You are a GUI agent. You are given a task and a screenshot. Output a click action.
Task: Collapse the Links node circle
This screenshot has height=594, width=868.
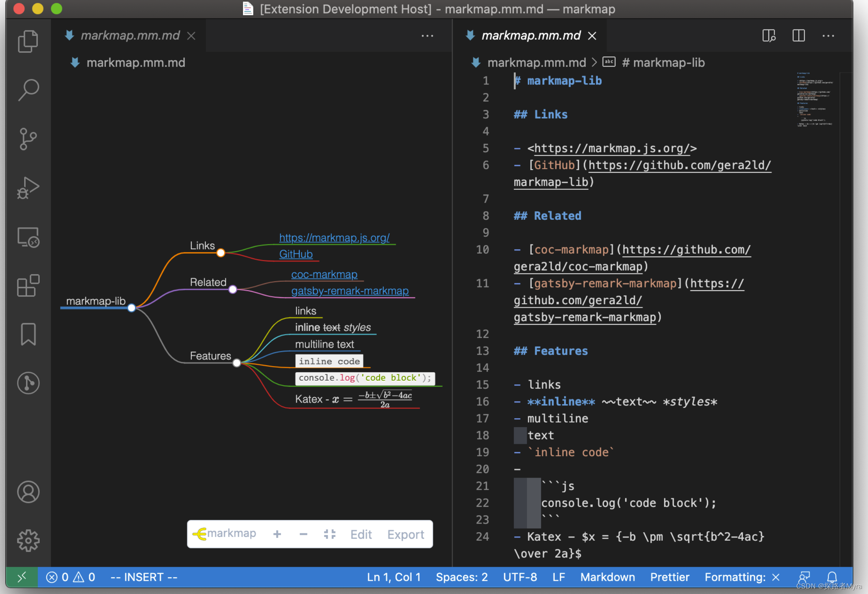tap(221, 253)
